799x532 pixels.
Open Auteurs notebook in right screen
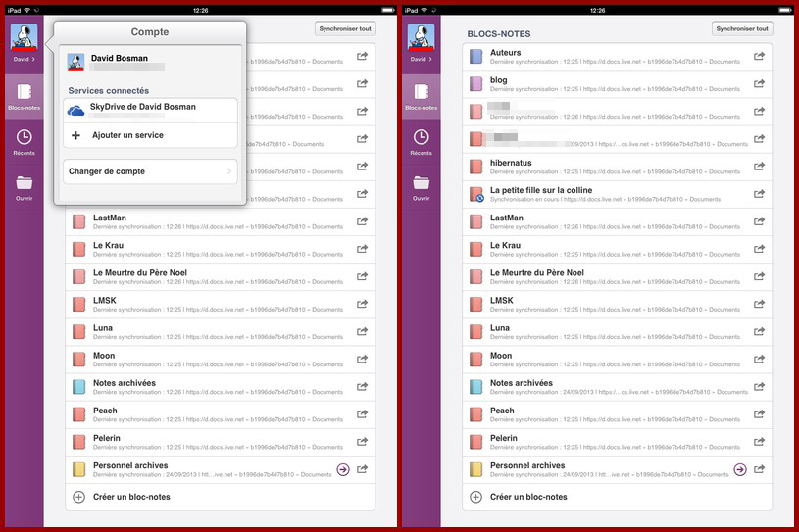pyautogui.click(x=617, y=57)
